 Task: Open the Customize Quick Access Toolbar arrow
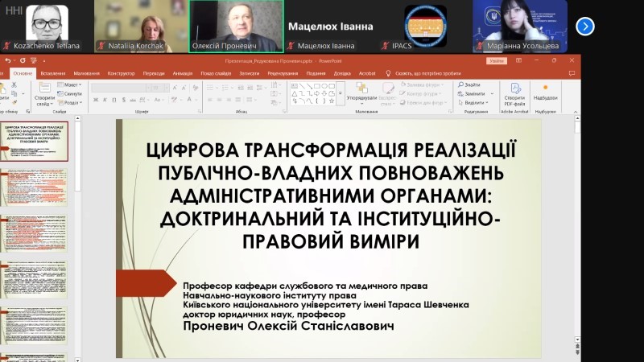coord(44,61)
